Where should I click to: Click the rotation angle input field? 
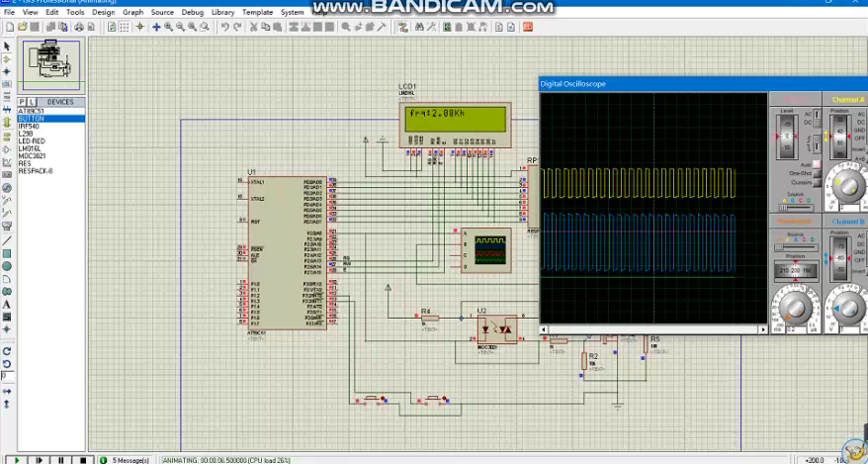coord(7,377)
